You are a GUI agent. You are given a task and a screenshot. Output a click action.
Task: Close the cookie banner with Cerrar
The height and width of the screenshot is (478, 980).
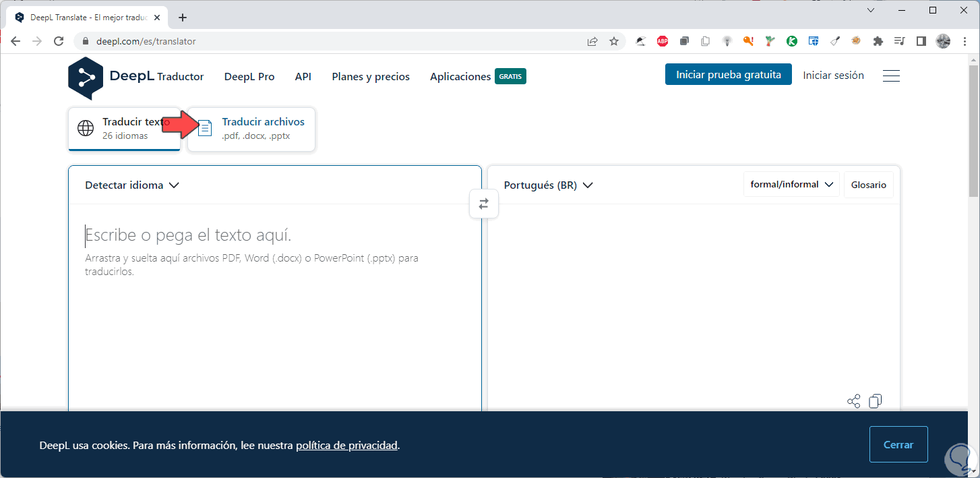click(898, 445)
